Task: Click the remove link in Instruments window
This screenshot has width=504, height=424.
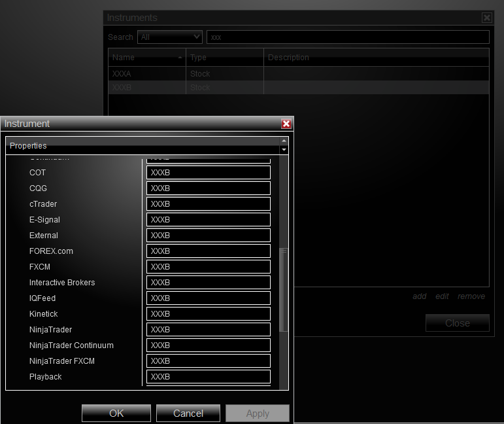Action: click(471, 296)
